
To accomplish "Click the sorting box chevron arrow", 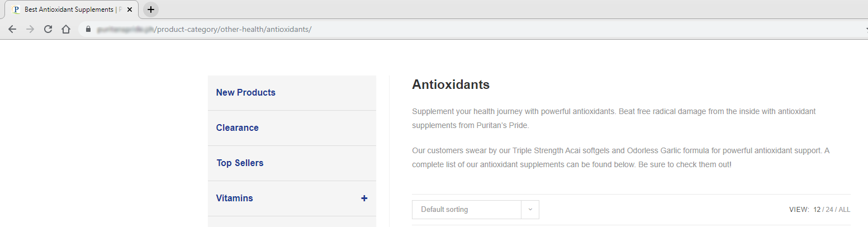I will click(530, 210).
